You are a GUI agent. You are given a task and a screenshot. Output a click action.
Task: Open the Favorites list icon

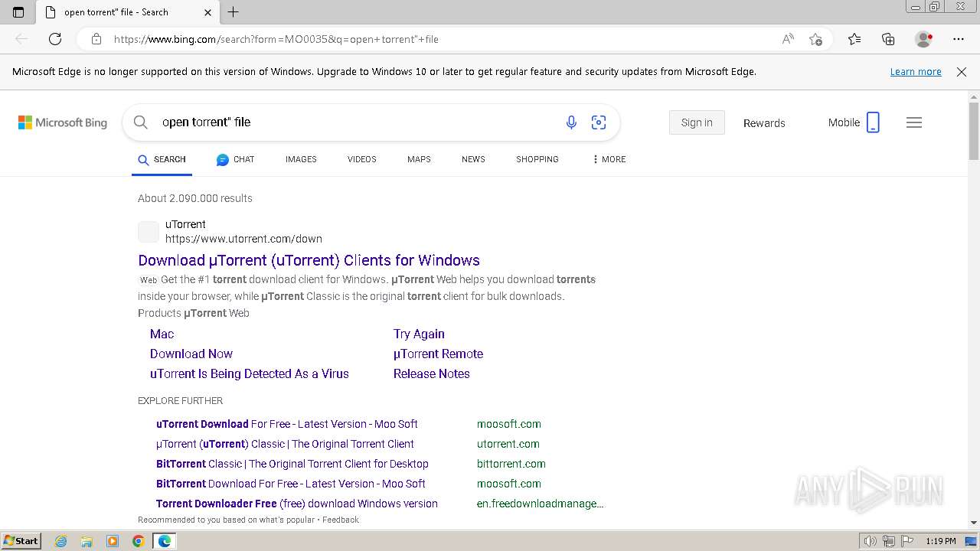pyautogui.click(x=854, y=39)
